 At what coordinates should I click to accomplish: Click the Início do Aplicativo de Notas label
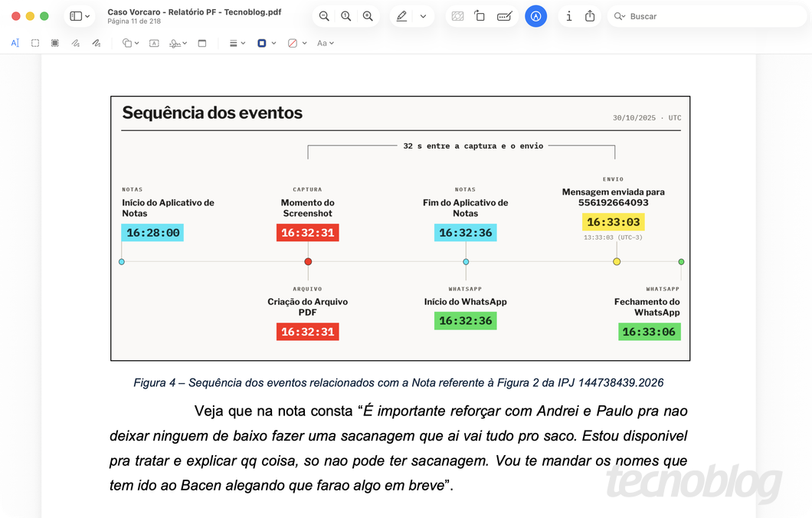coord(168,208)
